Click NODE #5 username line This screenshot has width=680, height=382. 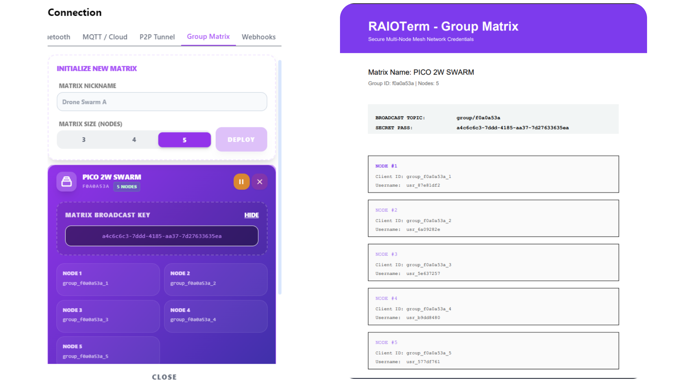(408, 361)
